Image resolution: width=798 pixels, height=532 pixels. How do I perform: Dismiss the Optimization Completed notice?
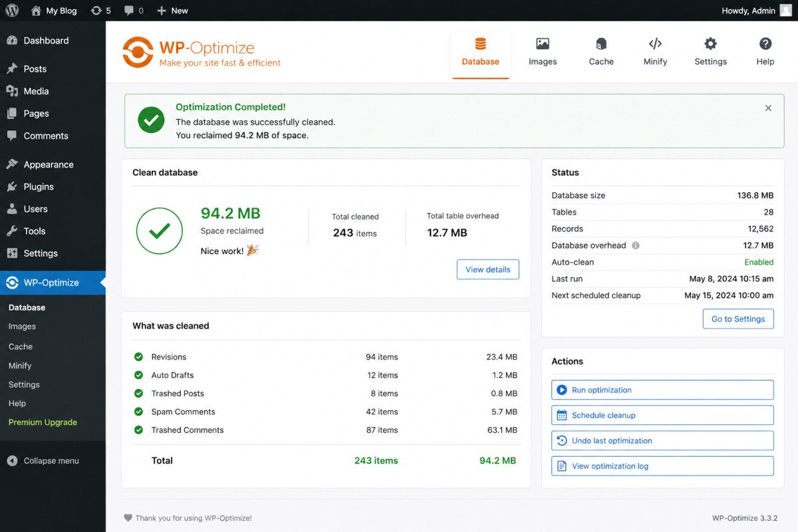point(768,108)
